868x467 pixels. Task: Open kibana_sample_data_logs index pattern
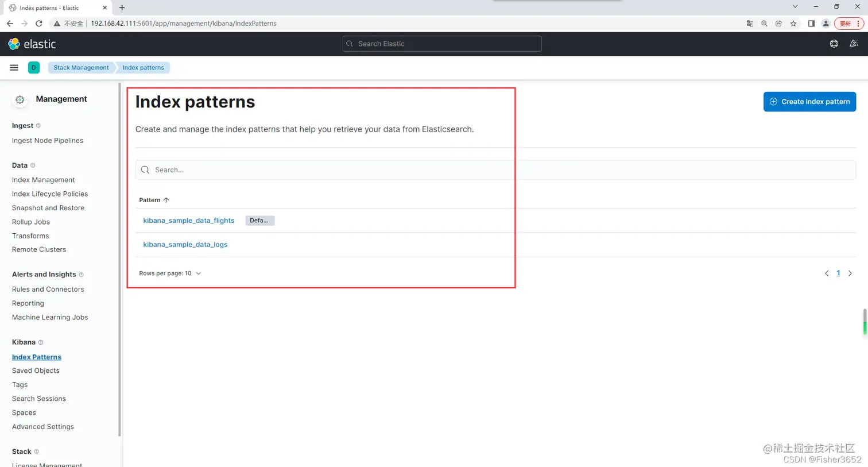[x=185, y=245]
